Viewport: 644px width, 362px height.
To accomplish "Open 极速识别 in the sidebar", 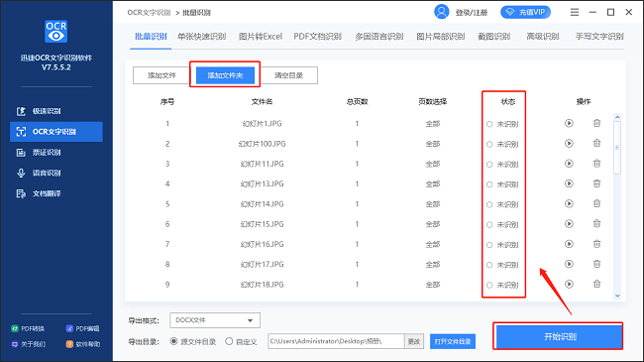I will click(56, 111).
